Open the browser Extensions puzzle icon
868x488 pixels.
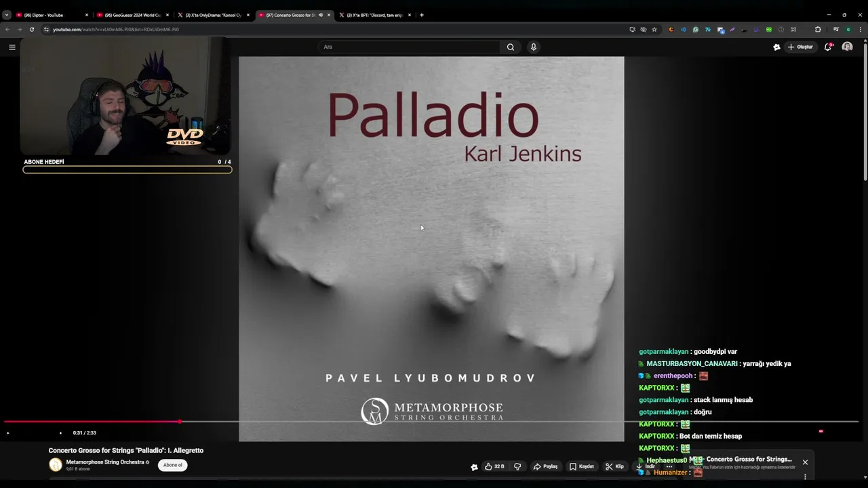pyautogui.click(x=818, y=30)
